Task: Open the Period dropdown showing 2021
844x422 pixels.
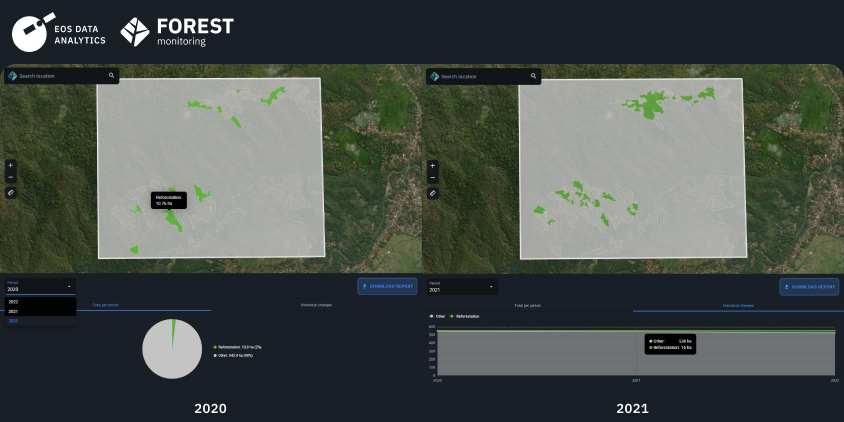Action: click(462, 287)
